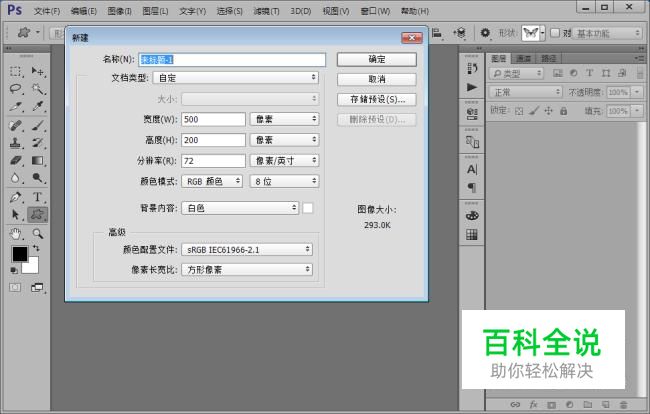Open the Swatches grid panel icon

[472, 235]
